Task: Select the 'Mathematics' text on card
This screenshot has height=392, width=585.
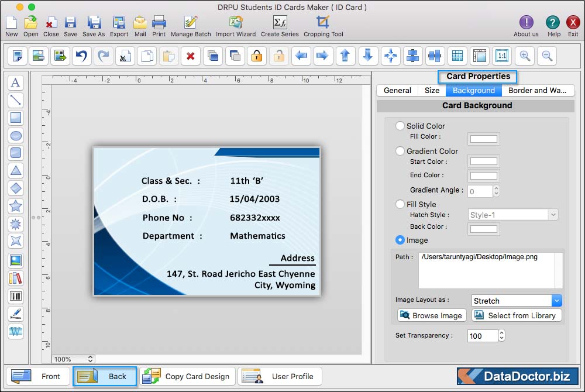Action: [257, 236]
